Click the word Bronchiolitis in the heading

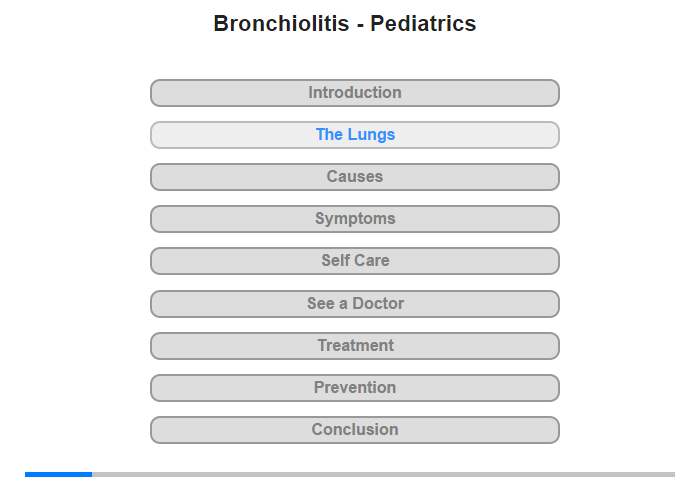281,24
